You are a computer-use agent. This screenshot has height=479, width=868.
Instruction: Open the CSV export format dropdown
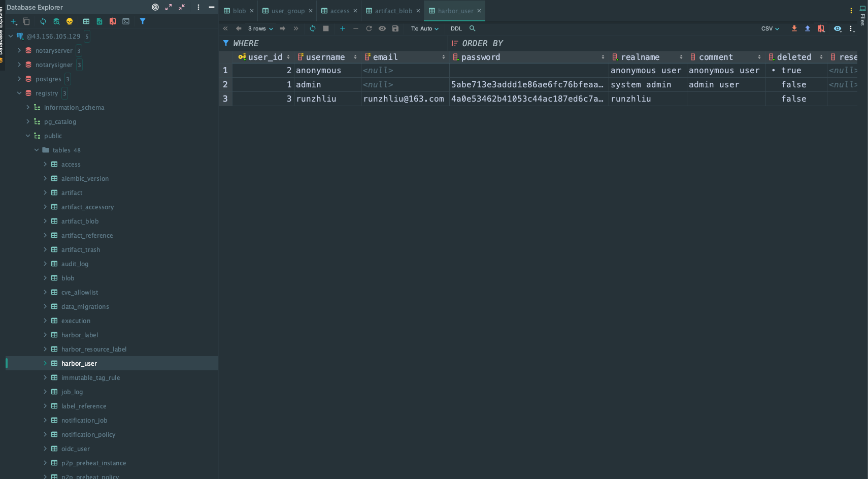point(770,28)
